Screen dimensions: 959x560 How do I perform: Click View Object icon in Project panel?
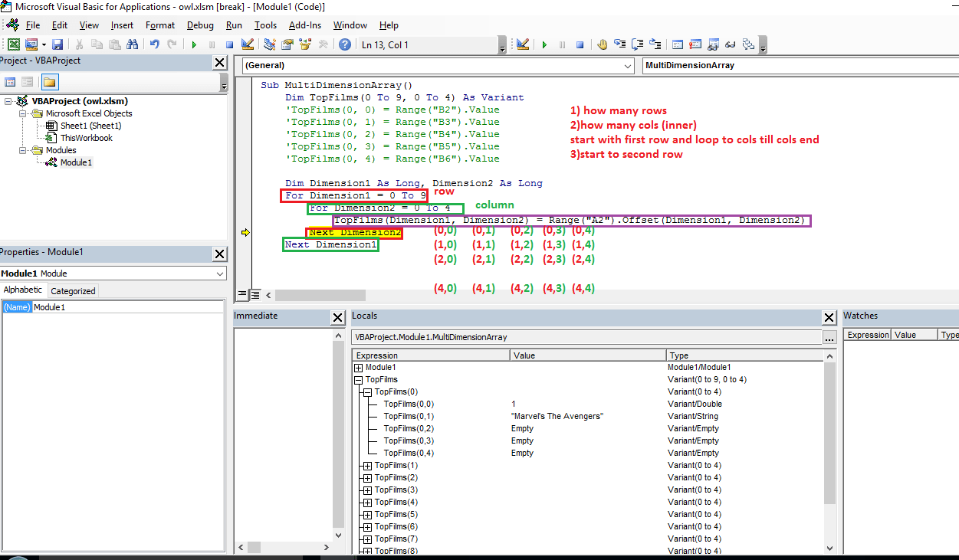click(28, 82)
